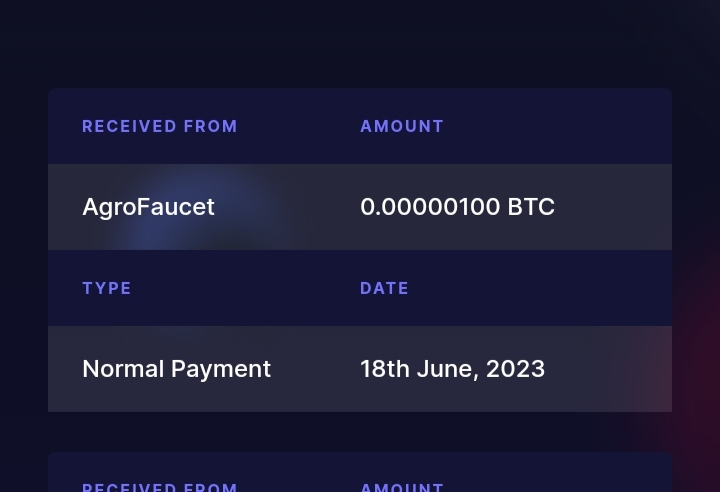Click the year 2023 in the date

point(515,369)
